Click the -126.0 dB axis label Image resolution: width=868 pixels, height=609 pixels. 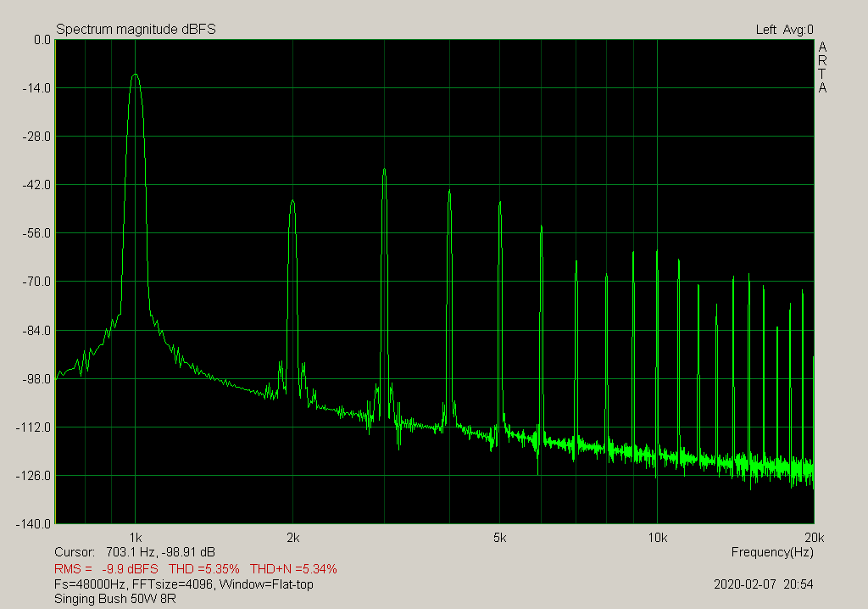34,476
